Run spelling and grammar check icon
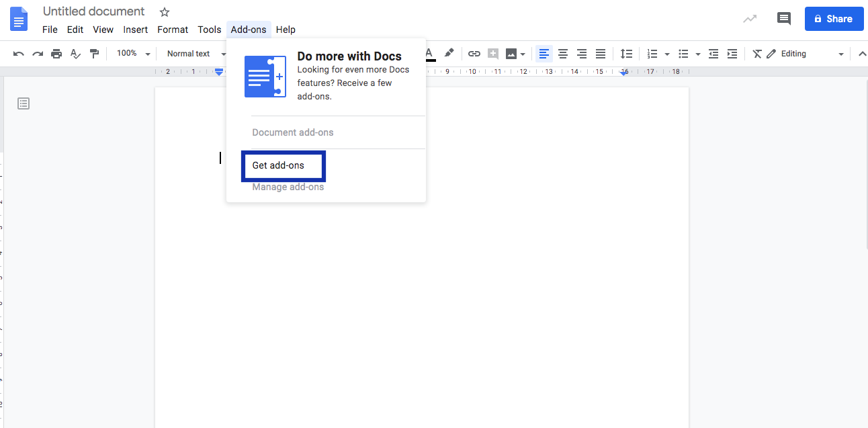 pos(76,54)
